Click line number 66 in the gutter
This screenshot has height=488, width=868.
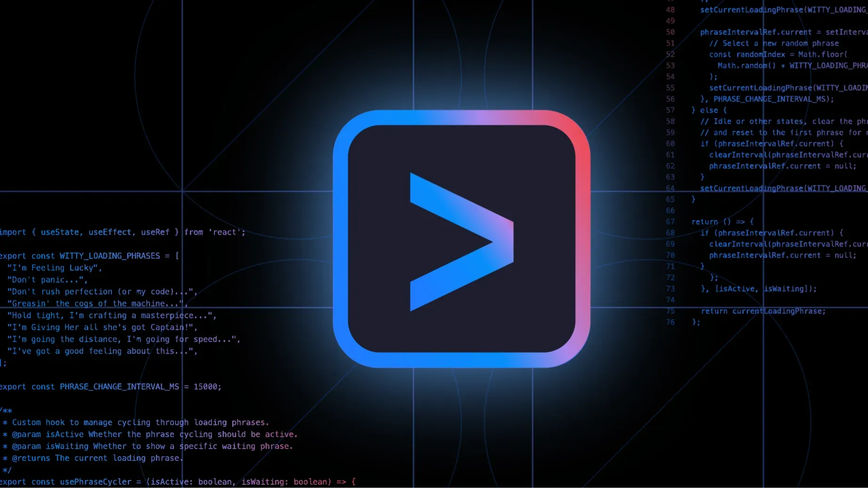670,211
